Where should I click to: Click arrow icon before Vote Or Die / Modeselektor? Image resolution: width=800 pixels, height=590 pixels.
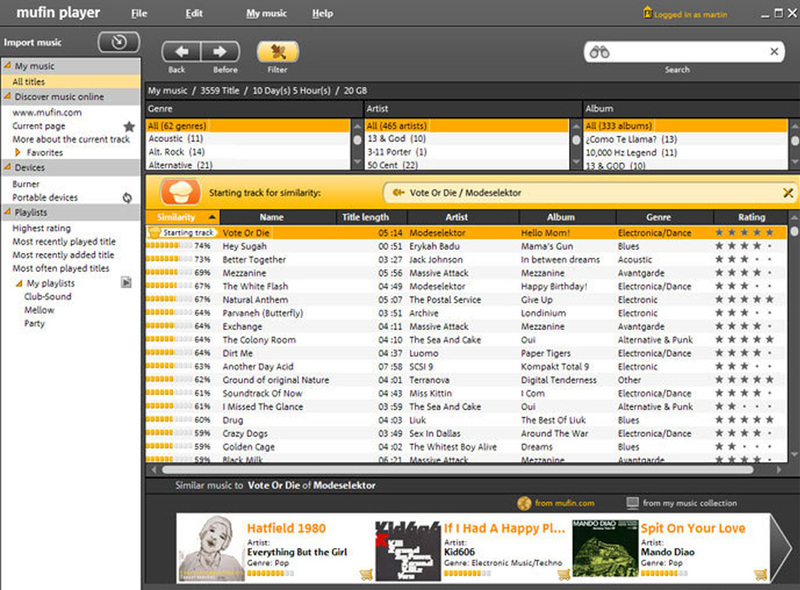(x=398, y=192)
